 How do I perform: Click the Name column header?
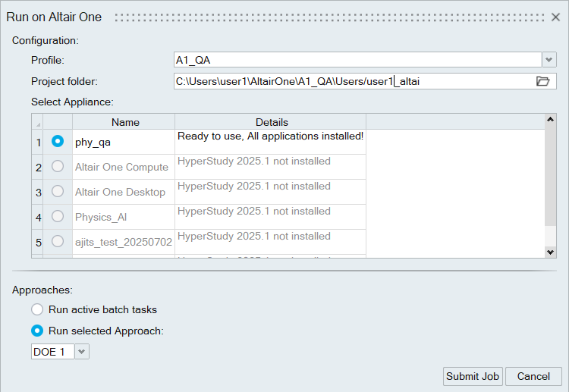[125, 122]
